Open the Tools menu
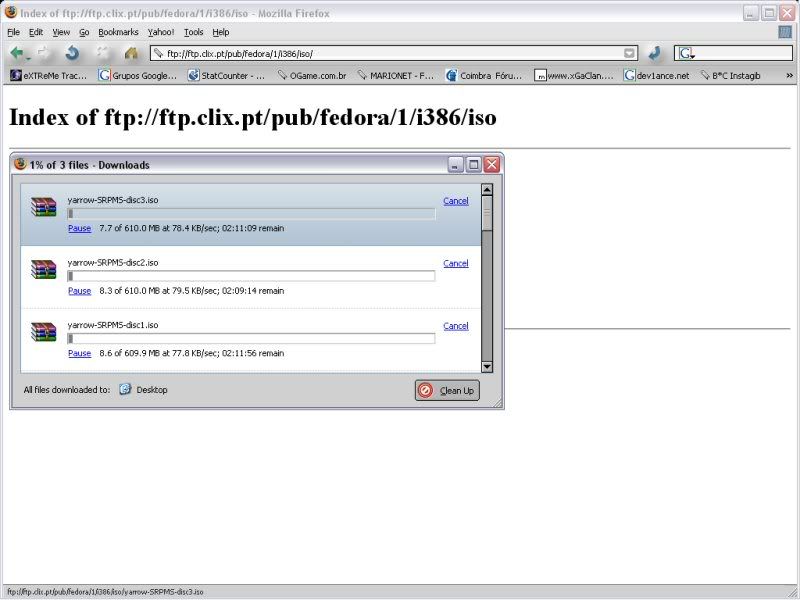This screenshot has width=800, height=600. (193, 32)
